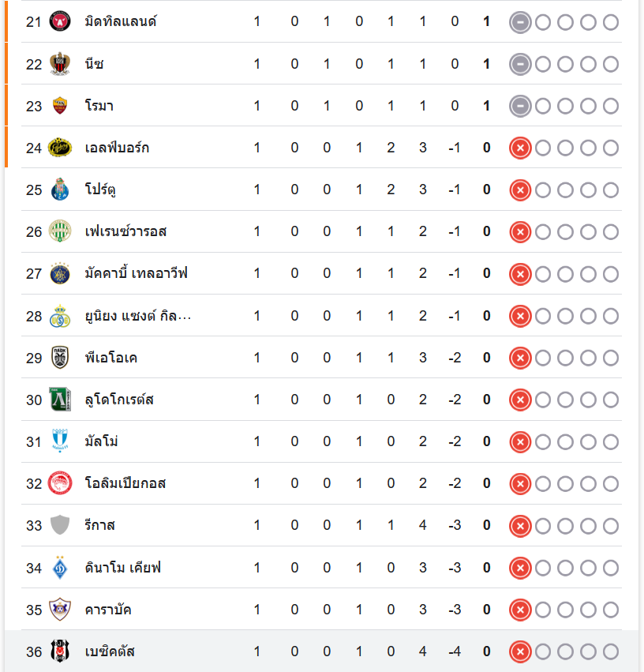Click the Roma club crest icon
This screenshot has width=644, height=672.
pos(60,105)
